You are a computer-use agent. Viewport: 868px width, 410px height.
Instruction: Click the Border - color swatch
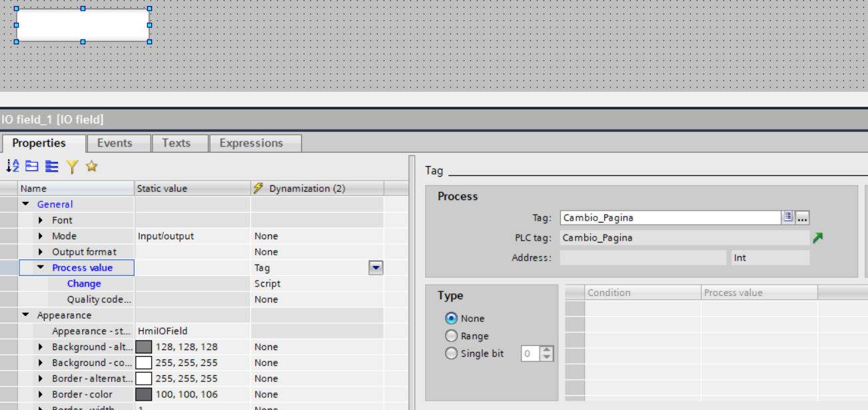[x=144, y=395]
